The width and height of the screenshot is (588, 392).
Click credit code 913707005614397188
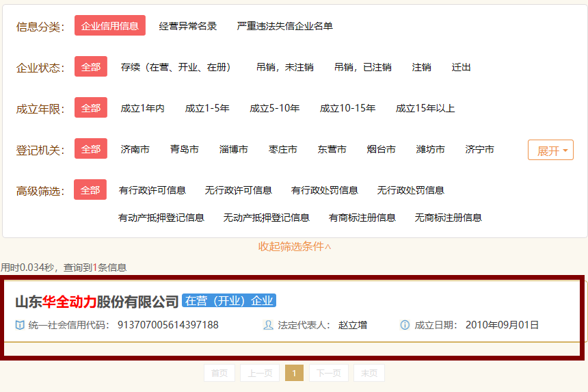[x=168, y=325]
